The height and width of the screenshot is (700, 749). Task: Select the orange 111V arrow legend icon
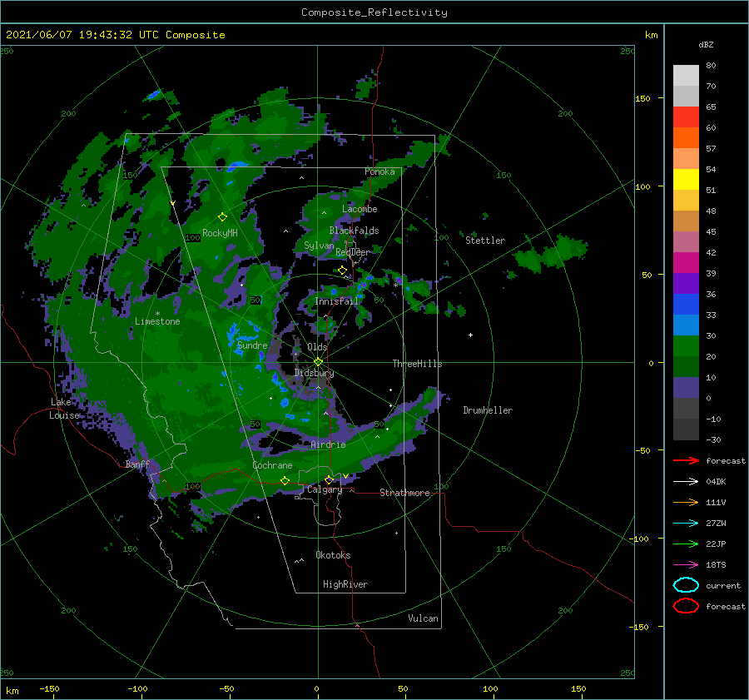tap(686, 502)
